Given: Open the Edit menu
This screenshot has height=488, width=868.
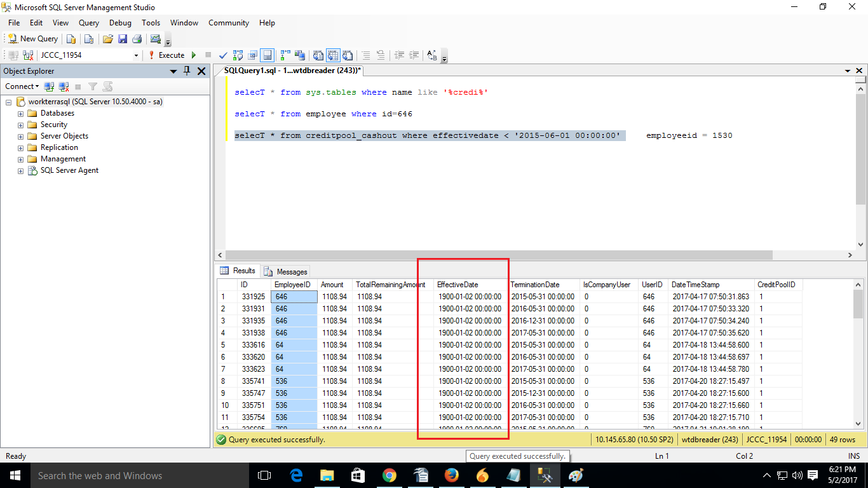Looking at the screenshot, I should pyautogui.click(x=36, y=23).
